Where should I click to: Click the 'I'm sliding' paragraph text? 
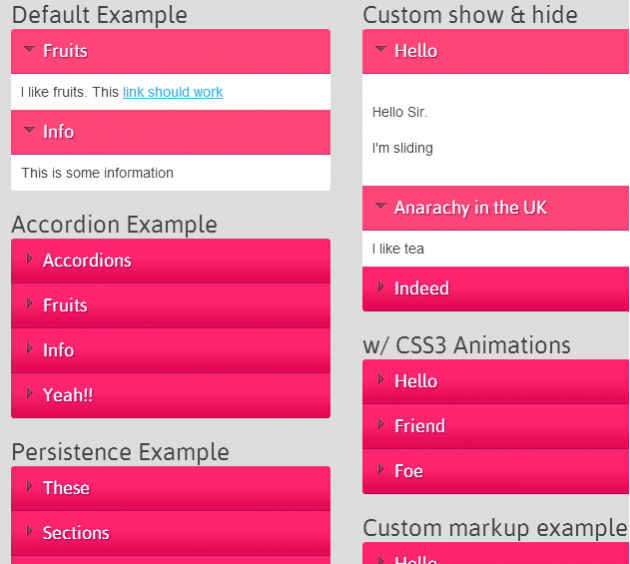pyautogui.click(x=402, y=148)
